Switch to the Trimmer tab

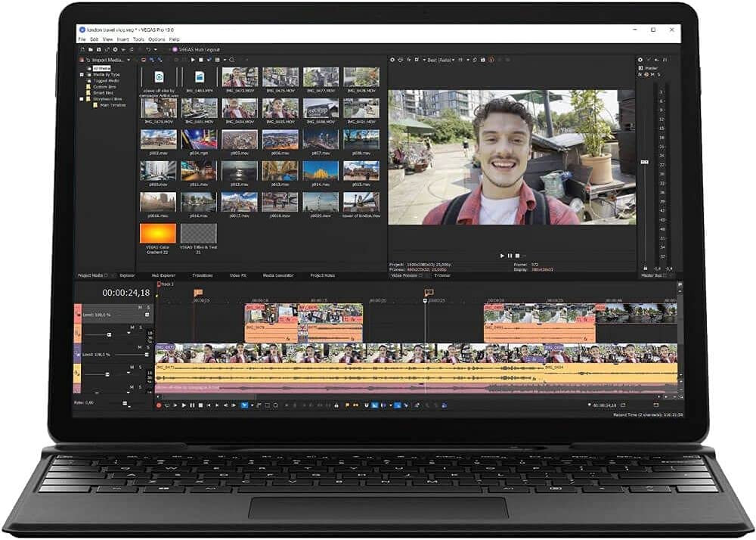coord(442,275)
